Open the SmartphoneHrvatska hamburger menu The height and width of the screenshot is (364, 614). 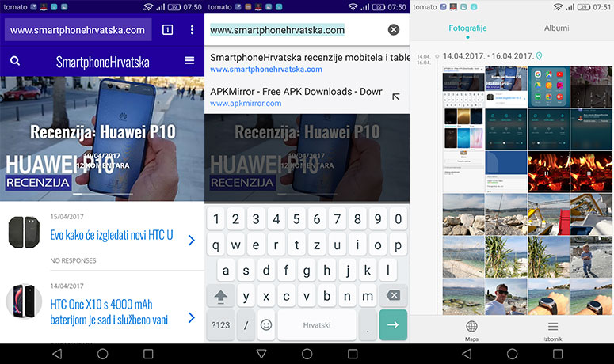pyautogui.click(x=189, y=60)
